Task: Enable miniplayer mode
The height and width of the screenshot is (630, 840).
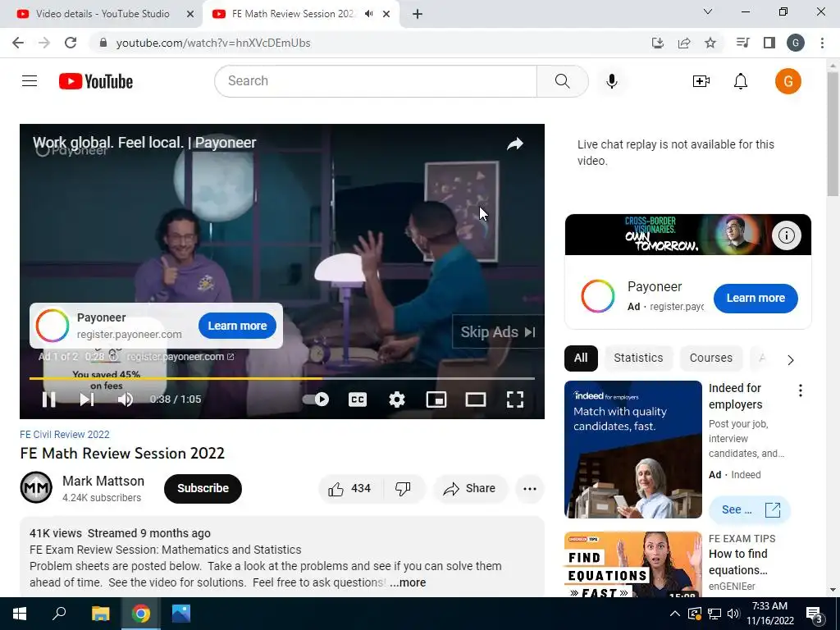Action: [436, 399]
